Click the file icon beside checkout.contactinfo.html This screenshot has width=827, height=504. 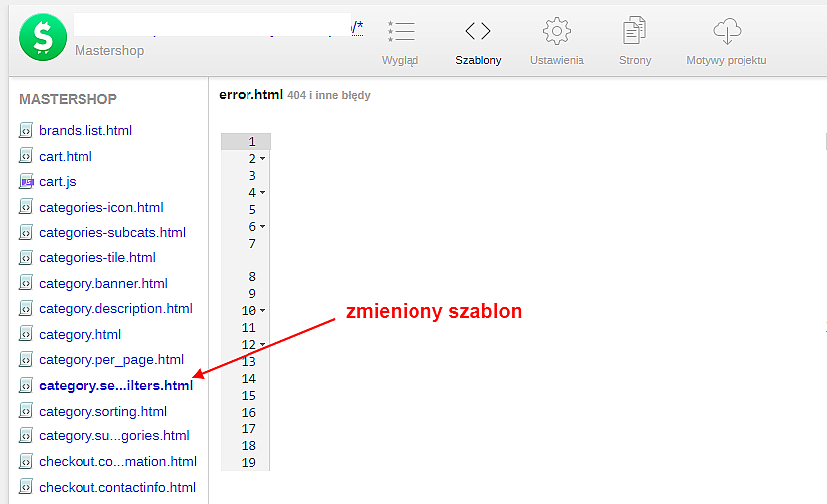(x=25, y=487)
